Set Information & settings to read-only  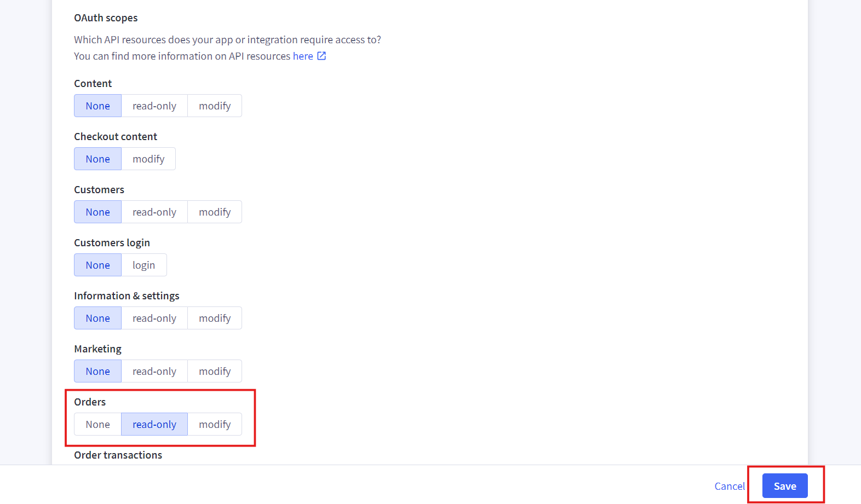coord(154,318)
